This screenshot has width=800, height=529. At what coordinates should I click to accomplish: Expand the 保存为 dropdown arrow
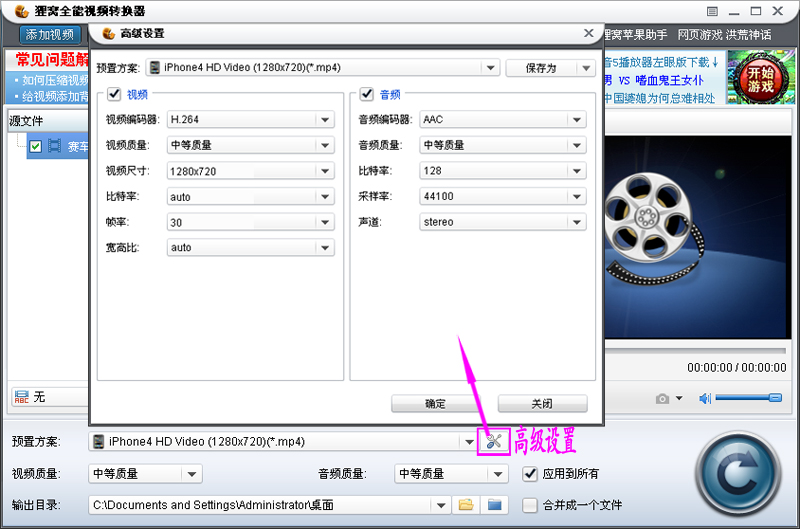click(586, 68)
